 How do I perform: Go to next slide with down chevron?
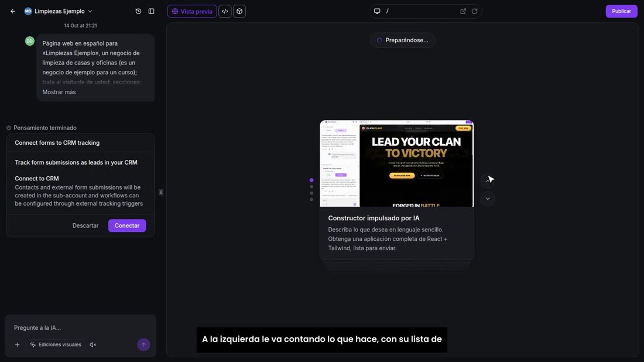pos(488,199)
